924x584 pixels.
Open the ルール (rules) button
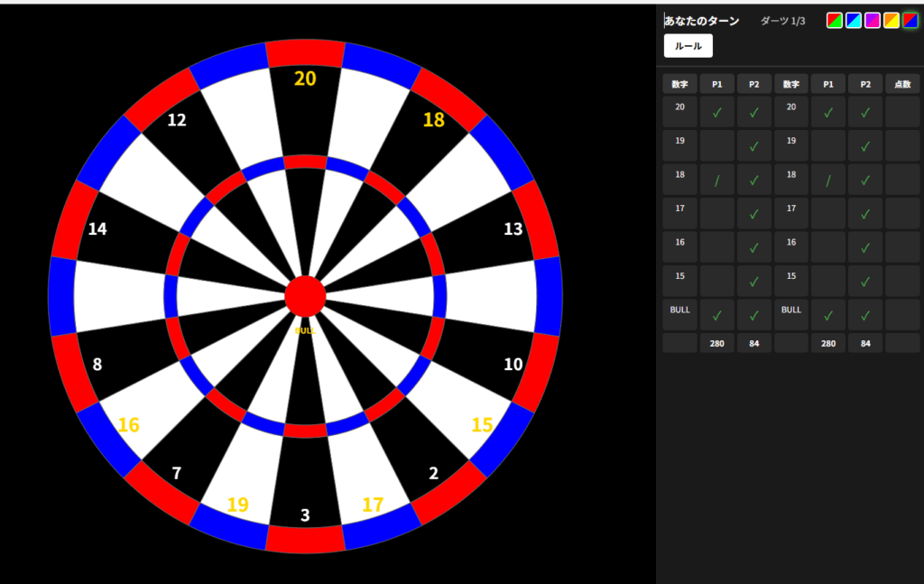click(688, 46)
